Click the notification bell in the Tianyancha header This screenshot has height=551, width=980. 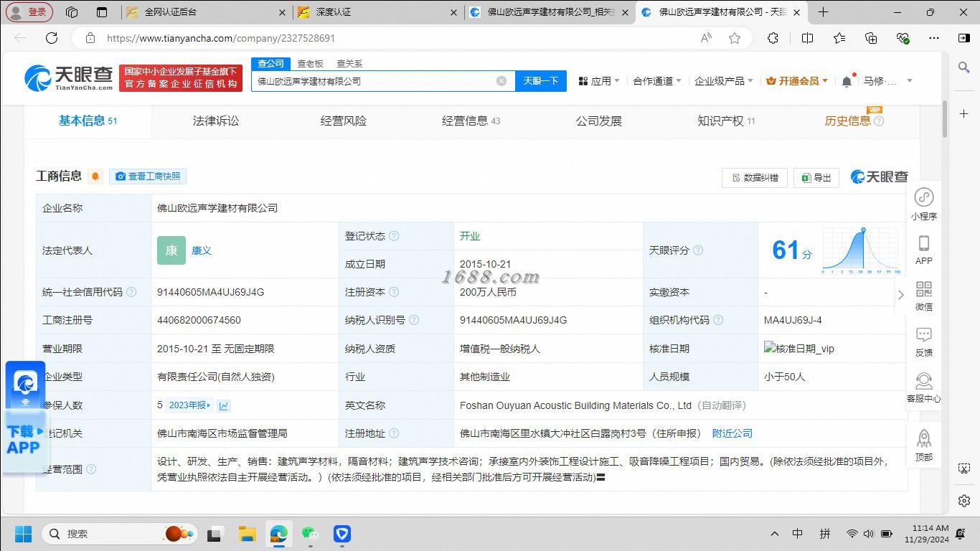point(847,81)
